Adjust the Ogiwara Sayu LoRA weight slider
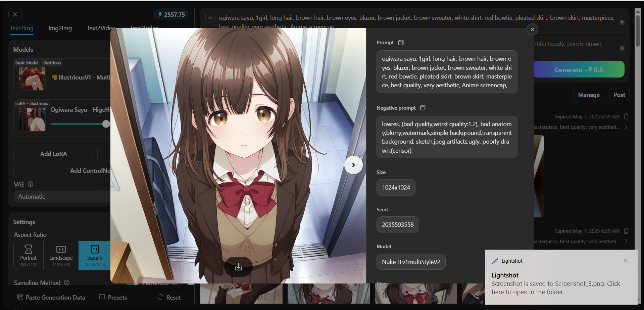Screen dimensions: 644x310 pos(106,124)
